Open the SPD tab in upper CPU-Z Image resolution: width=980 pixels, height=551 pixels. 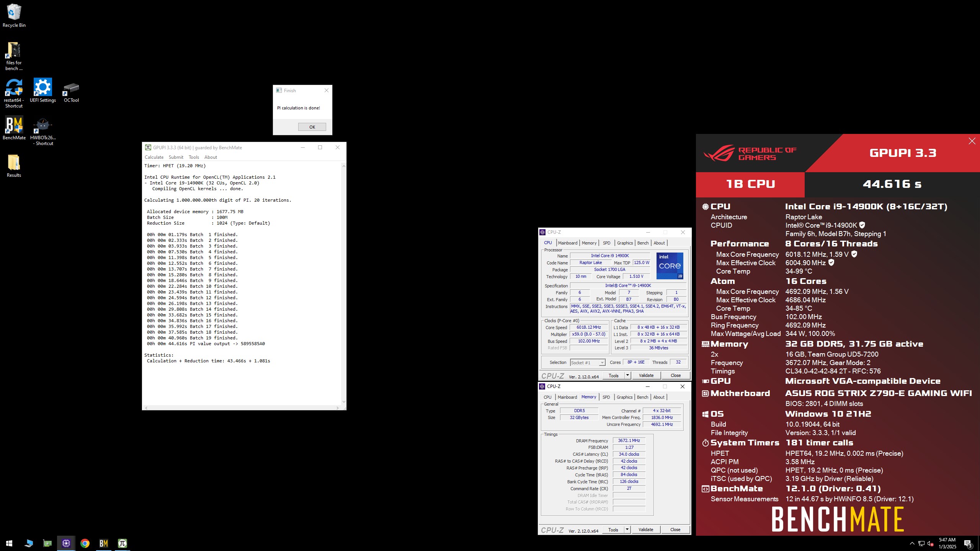coord(607,243)
